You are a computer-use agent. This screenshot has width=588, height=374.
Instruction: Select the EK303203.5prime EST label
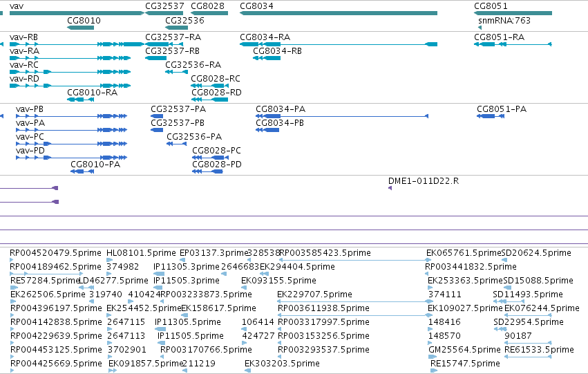282,363
